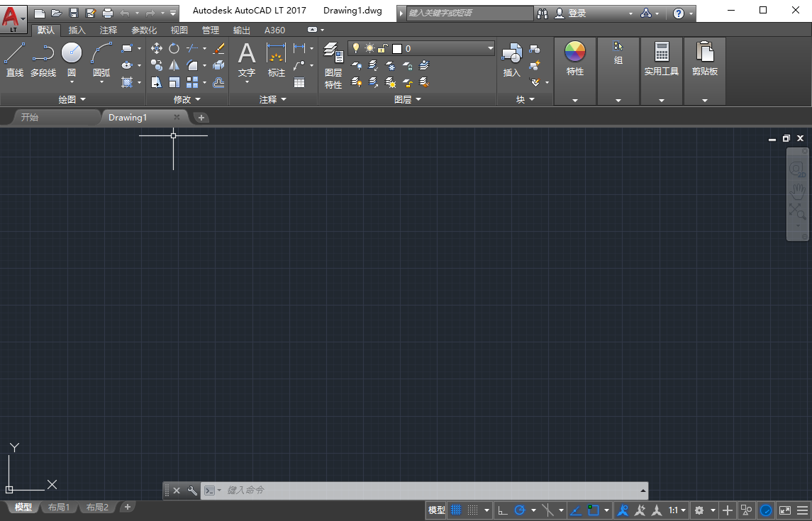The width and height of the screenshot is (812, 521).
Task: Click the 登录 (Sign In) button
Action: [576, 13]
